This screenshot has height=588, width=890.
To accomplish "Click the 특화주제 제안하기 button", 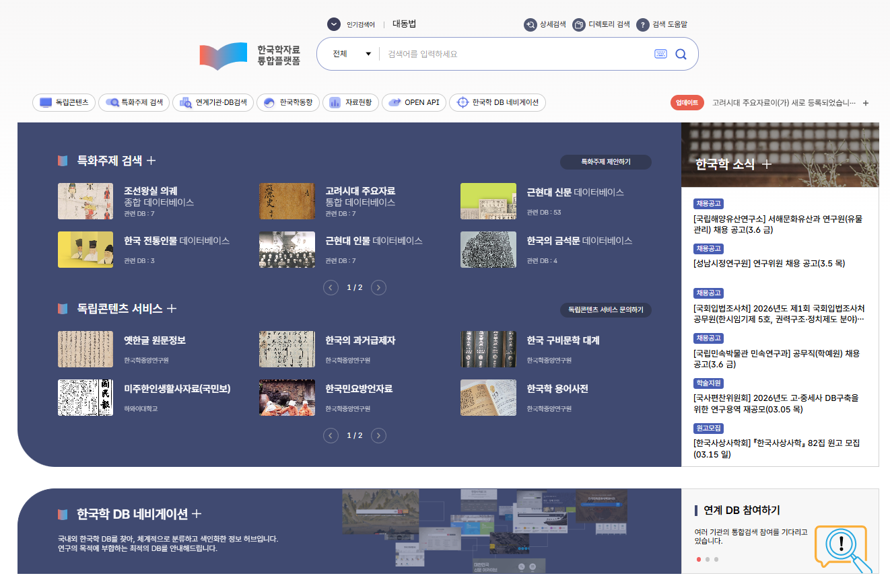I will [605, 162].
